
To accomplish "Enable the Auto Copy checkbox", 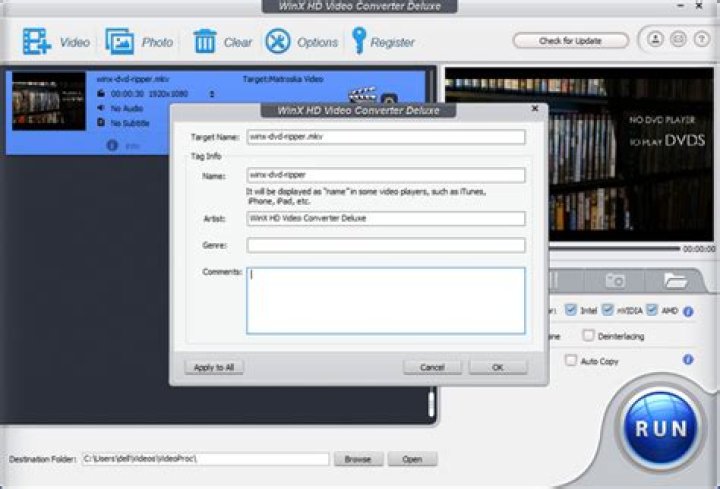I will click(571, 360).
